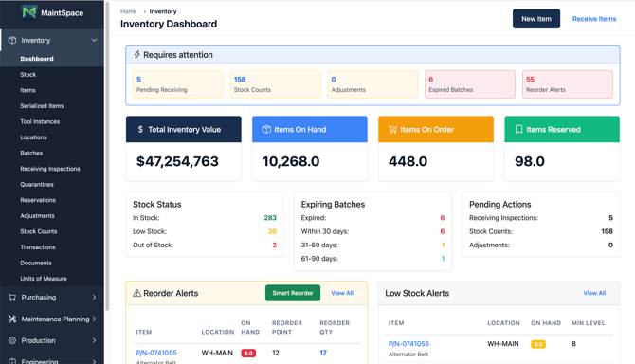Screen dimensions: 635x364
Task: Click the red 0.0 on-hand badge
Action: click(x=248, y=353)
